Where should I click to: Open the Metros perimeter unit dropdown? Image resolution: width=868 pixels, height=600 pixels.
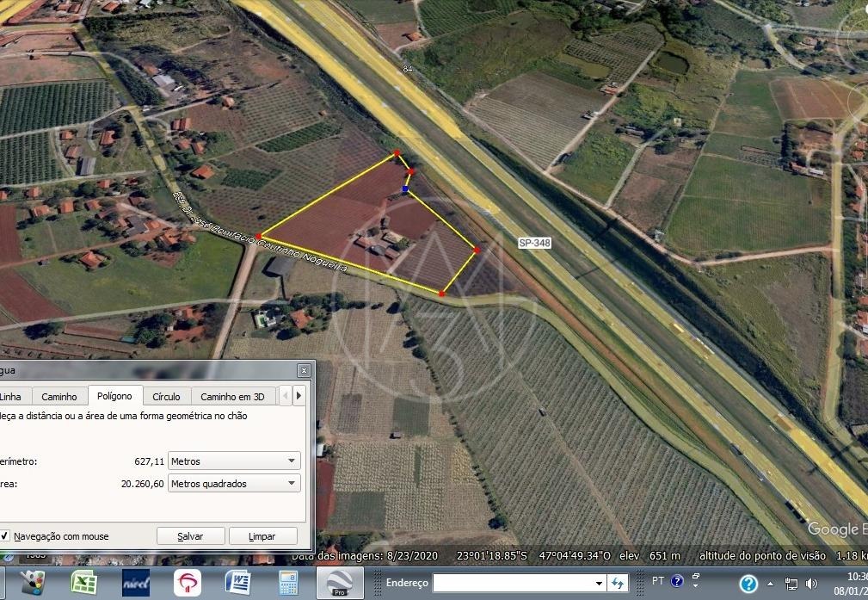[234, 461]
